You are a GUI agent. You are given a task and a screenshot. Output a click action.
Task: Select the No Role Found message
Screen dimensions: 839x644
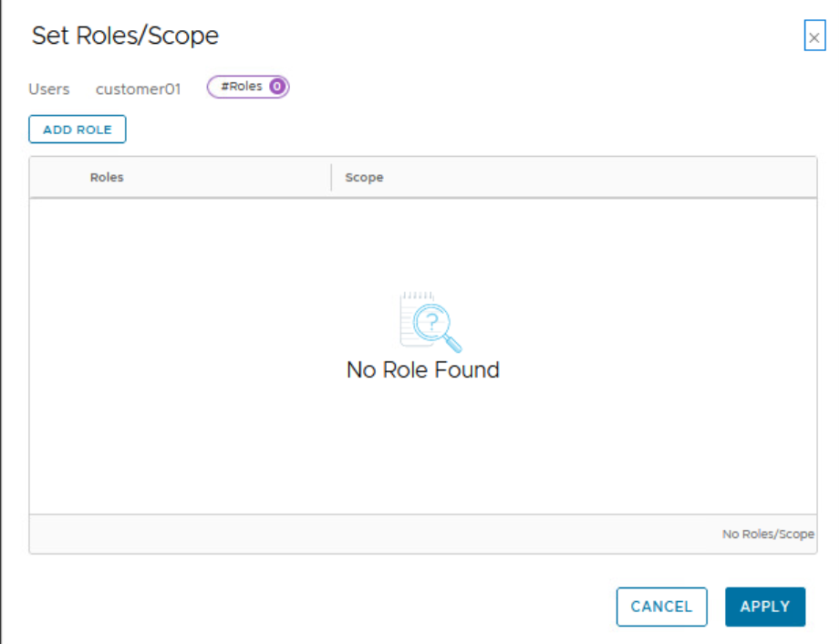pos(423,370)
